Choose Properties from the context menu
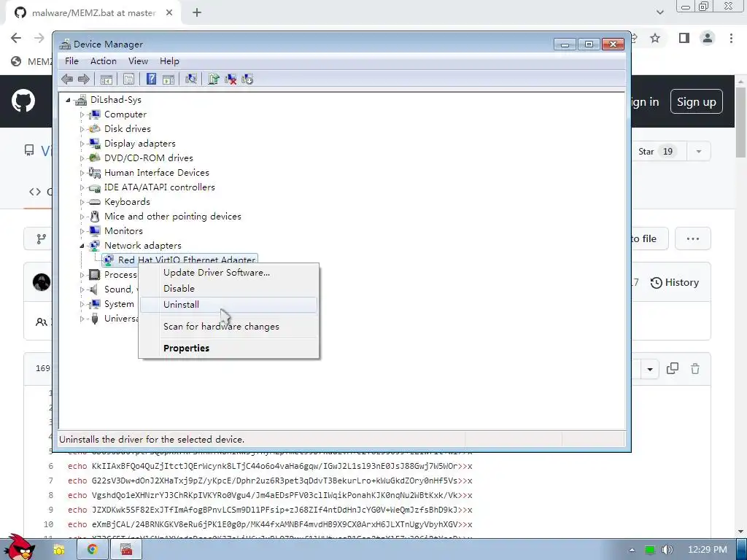Screen dimensions: 747x560 228,348
